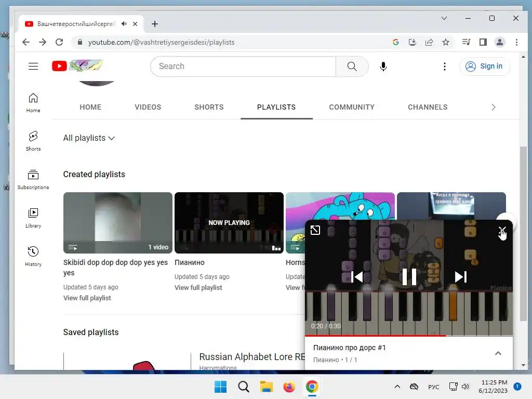
Task: Open the Пианино playlist title link
Action: click(x=190, y=262)
